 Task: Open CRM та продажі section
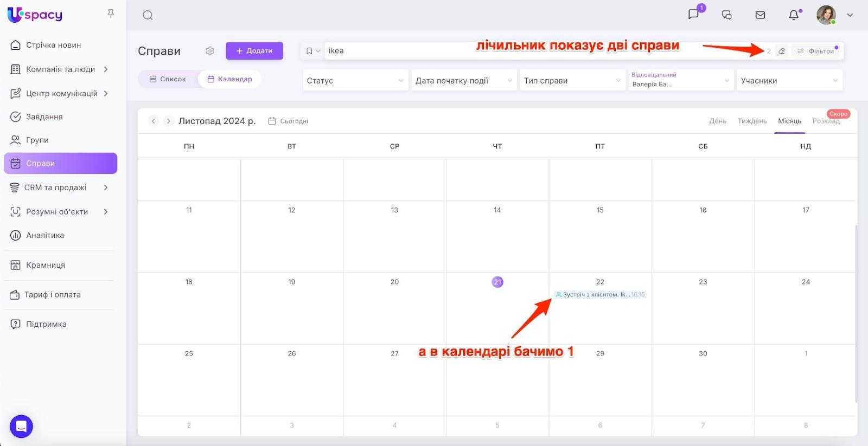[x=55, y=188]
